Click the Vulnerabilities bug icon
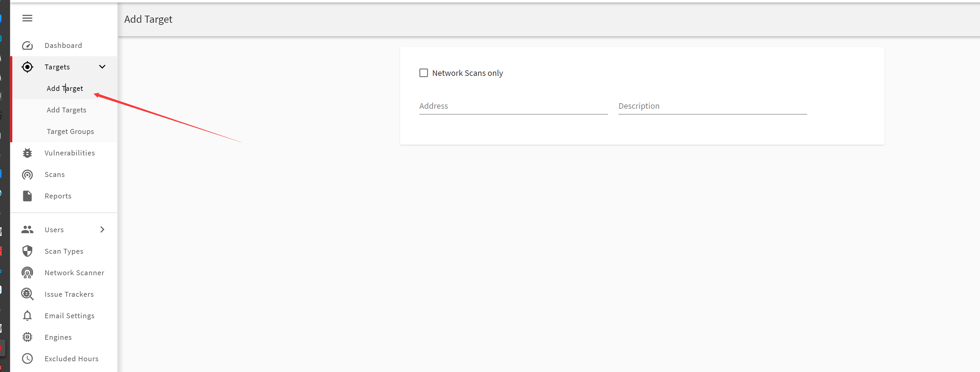Viewport: 980px width, 372px height. [x=27, y=153]
